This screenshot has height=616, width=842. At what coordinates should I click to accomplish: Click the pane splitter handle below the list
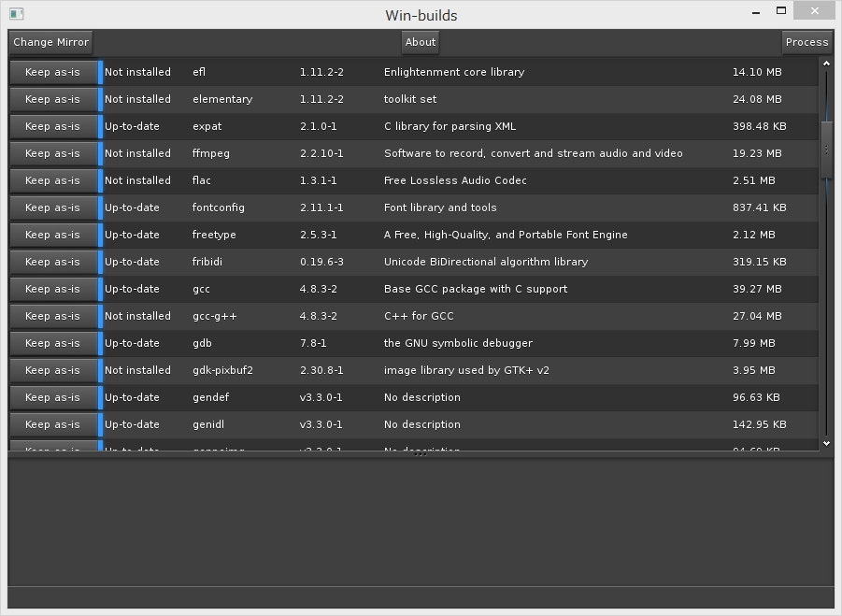[x=421, y=454]
